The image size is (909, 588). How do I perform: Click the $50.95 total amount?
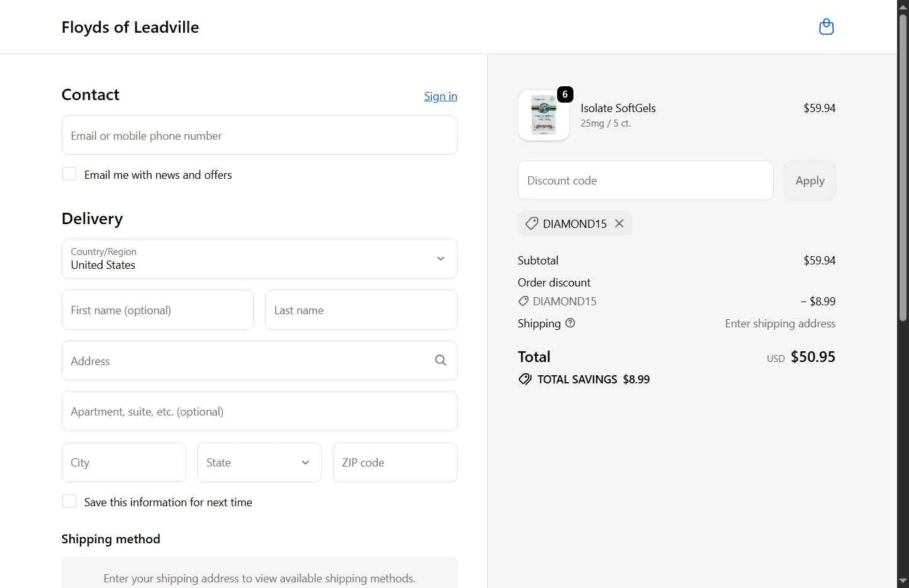[813, 357]
